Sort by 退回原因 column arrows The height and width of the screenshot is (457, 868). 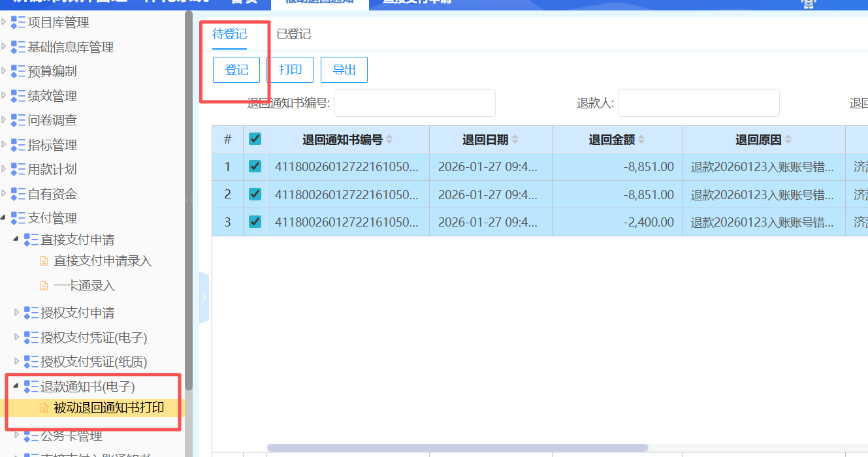788,140
